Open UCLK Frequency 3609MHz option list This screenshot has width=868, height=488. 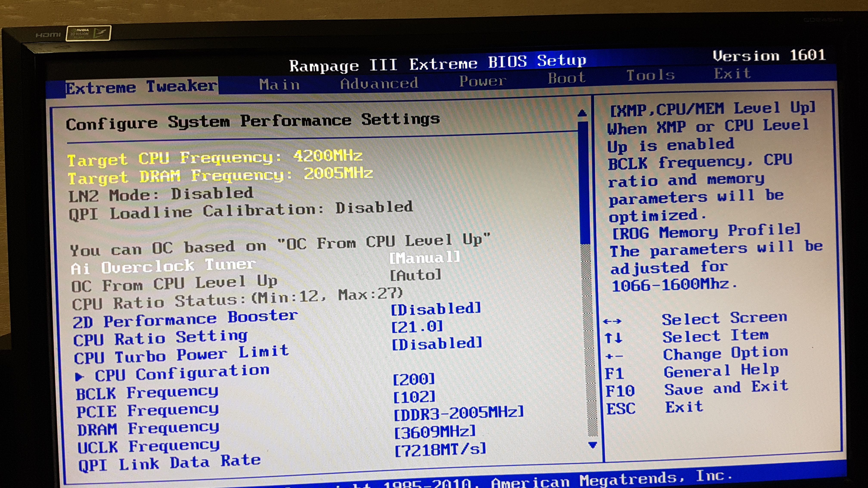(x=435, y=432)
